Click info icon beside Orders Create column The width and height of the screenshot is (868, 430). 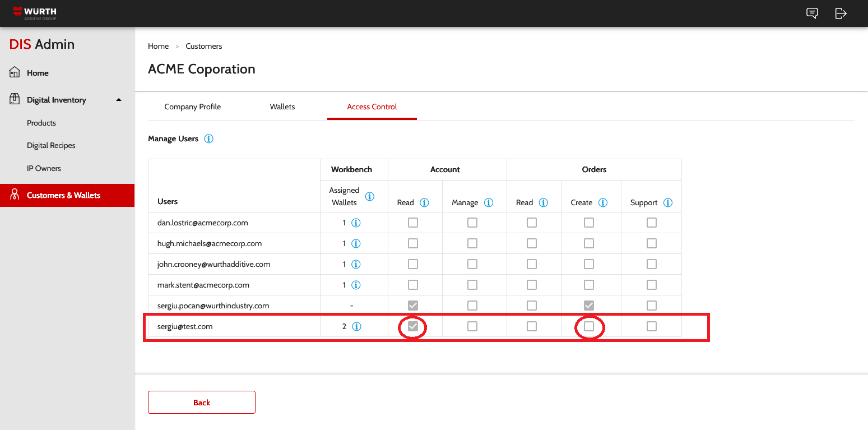coord(603,202)
